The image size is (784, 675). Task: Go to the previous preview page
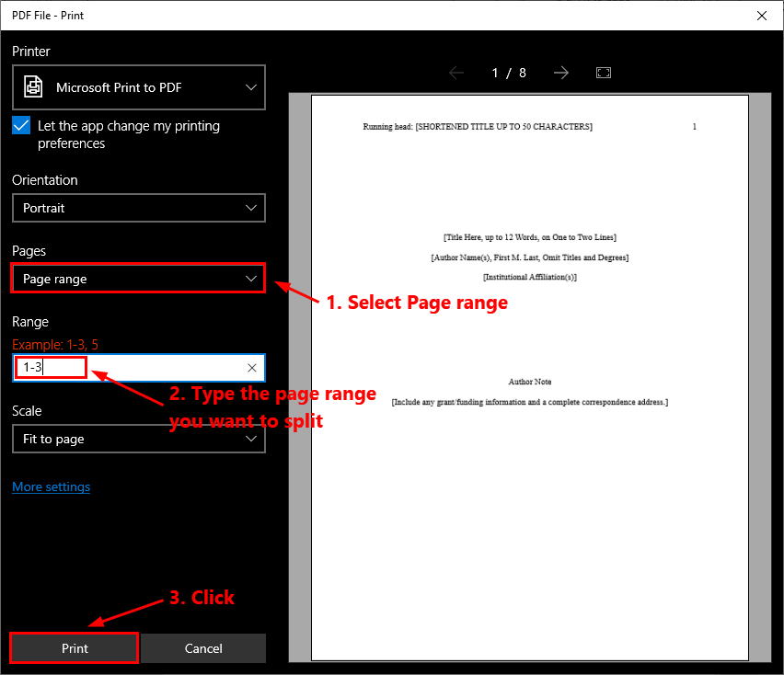pyautogui.click(x=456, y=73)
